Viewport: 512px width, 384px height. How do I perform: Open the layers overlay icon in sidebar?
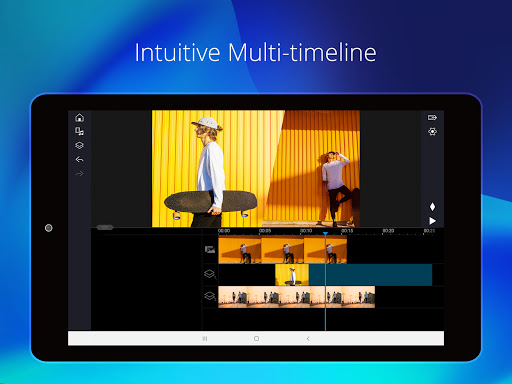tap(79, 146)
